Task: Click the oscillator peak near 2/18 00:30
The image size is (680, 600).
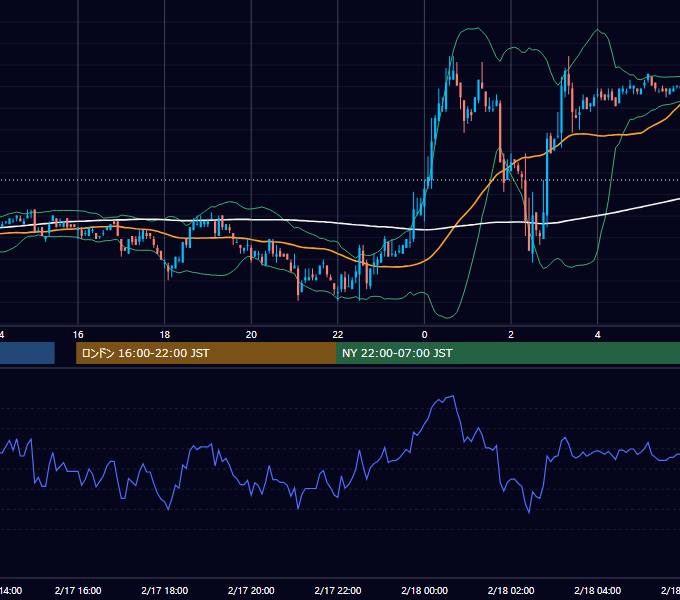Action: click(x=453, y=396)
